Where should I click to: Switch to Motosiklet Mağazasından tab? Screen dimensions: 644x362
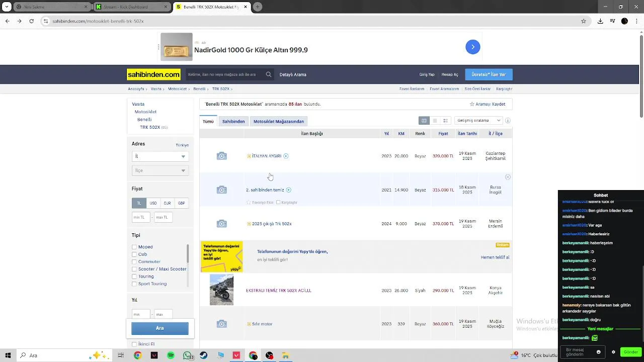pyautogui.click(x=279, y=121)
